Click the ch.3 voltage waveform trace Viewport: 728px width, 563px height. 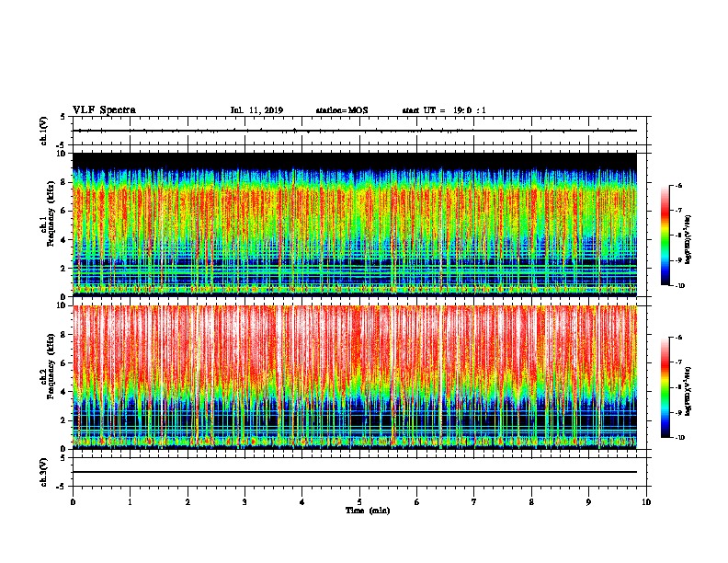click(x=355, y=472)
